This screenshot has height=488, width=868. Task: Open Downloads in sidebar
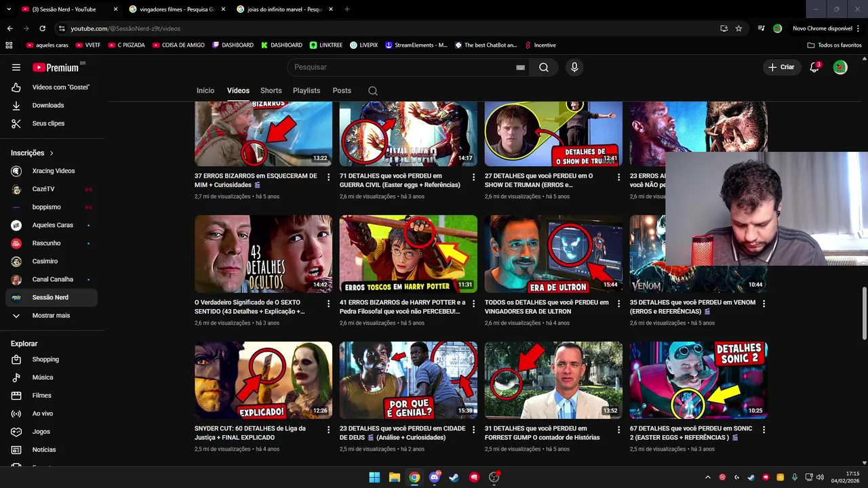tap(52, 105)
